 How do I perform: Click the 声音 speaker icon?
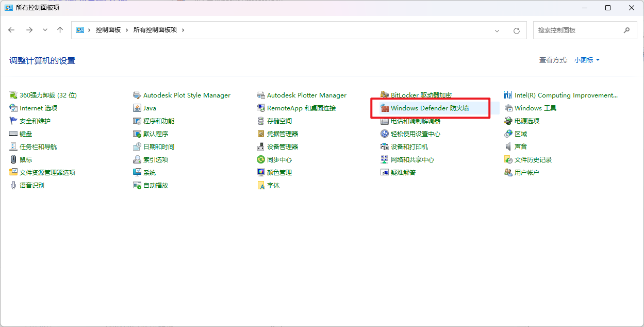pyautogui.click(x=508, y=146)
